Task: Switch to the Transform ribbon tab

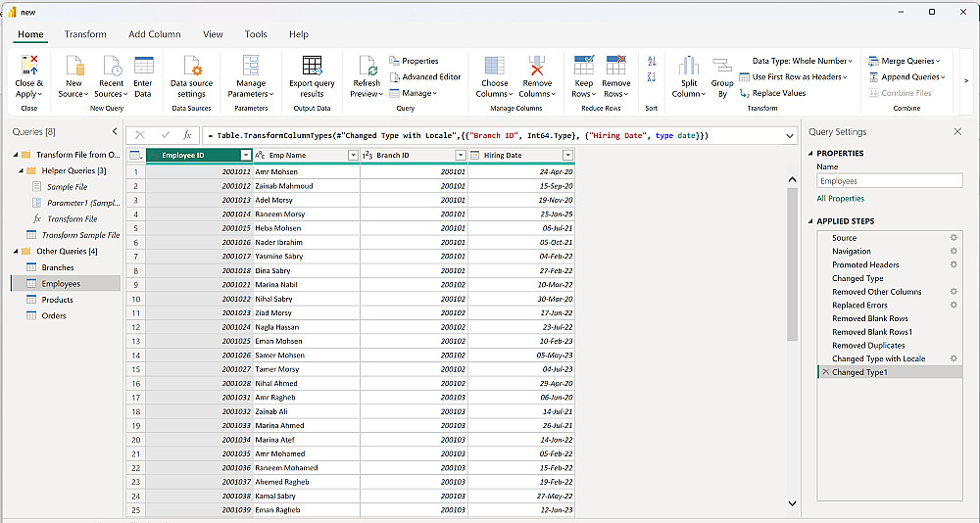Action: coord(85,34)
